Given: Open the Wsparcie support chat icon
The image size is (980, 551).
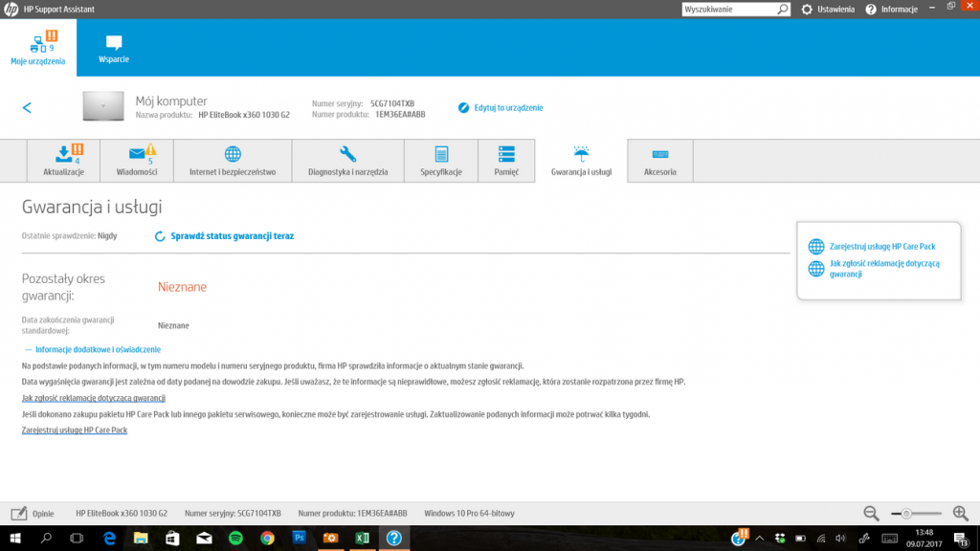Looking at the screenshot, I should (114, 43).
